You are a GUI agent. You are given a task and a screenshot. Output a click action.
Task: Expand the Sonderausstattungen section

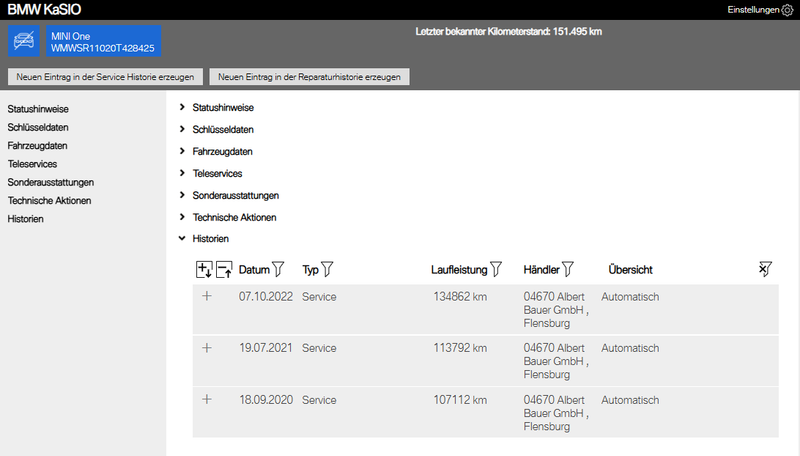point(182,195)
